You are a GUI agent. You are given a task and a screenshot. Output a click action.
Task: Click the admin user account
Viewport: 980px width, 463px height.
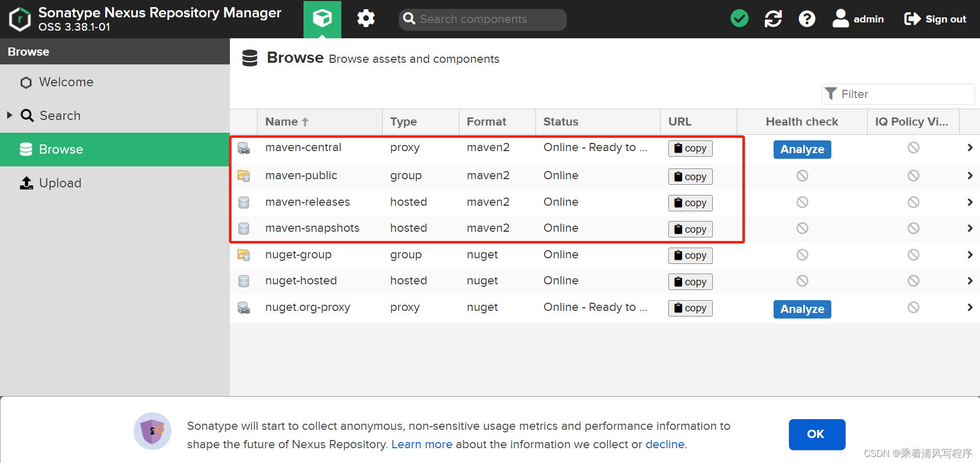[858, 19]
